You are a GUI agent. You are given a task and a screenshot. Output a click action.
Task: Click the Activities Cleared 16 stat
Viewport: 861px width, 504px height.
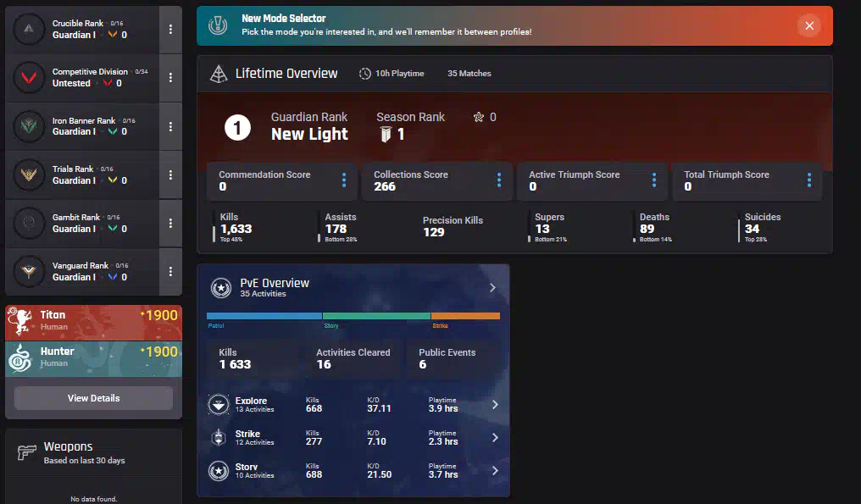click(353, 358)
